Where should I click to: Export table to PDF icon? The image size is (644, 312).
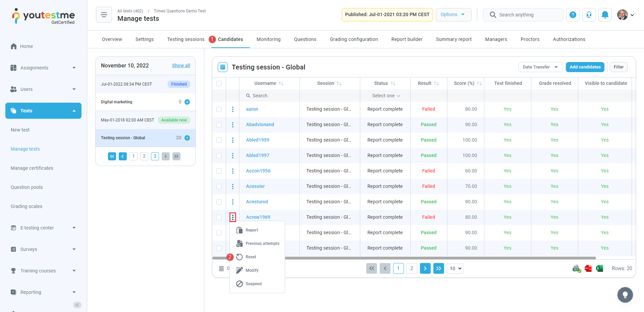[588, 268]
